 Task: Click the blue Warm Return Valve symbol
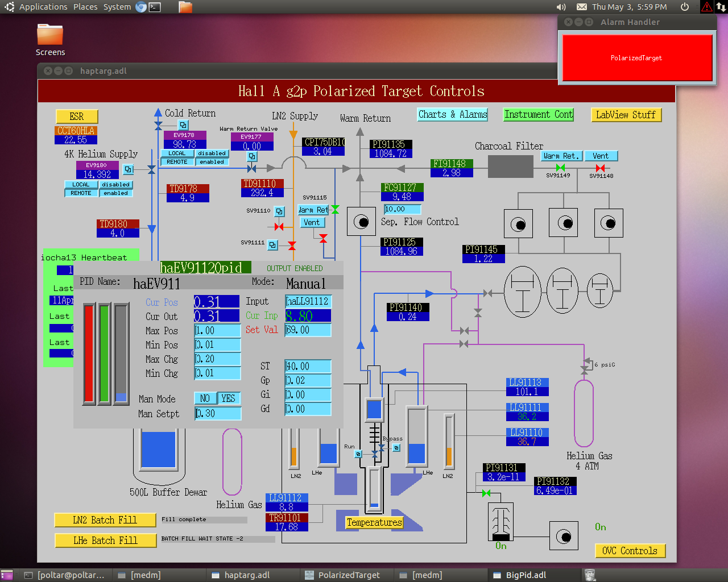tap(252, 168)
